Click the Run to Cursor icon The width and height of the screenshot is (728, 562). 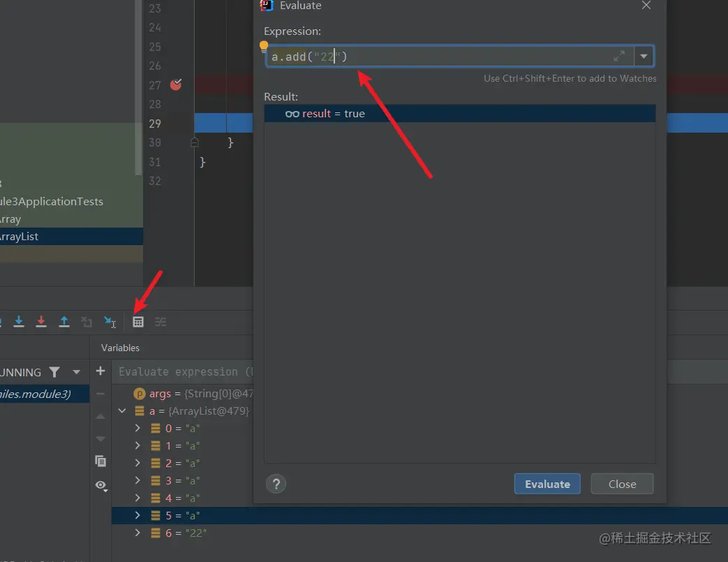coord(110,321)
